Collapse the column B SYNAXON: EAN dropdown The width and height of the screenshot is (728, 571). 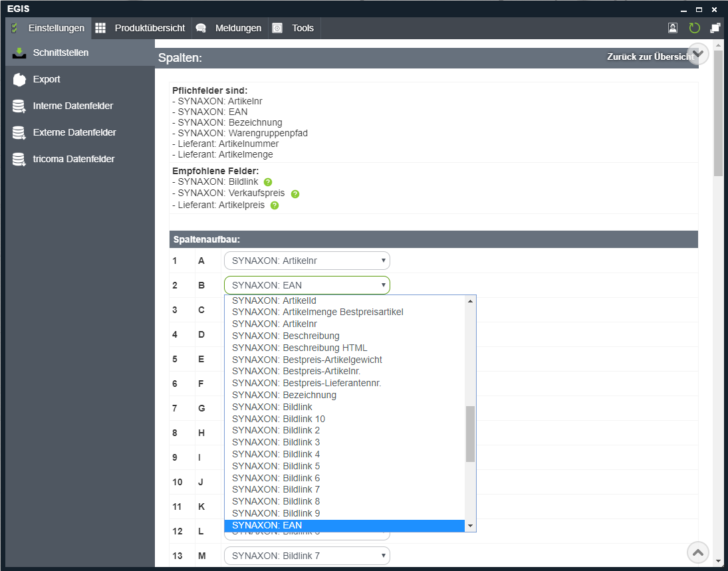[307, 285]
